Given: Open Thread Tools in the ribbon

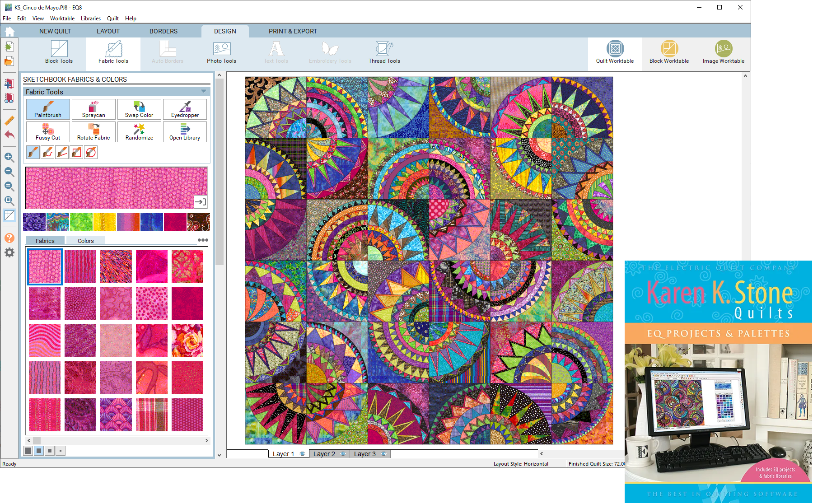Looking at the screenshot, I should click(x=384, y=53).
